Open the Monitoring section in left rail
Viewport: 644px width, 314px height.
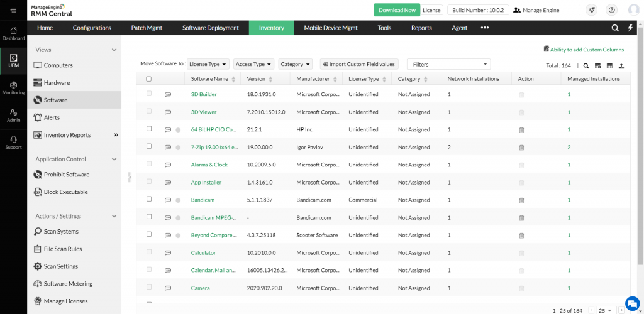pyautogui.click(x=13, y=87)
